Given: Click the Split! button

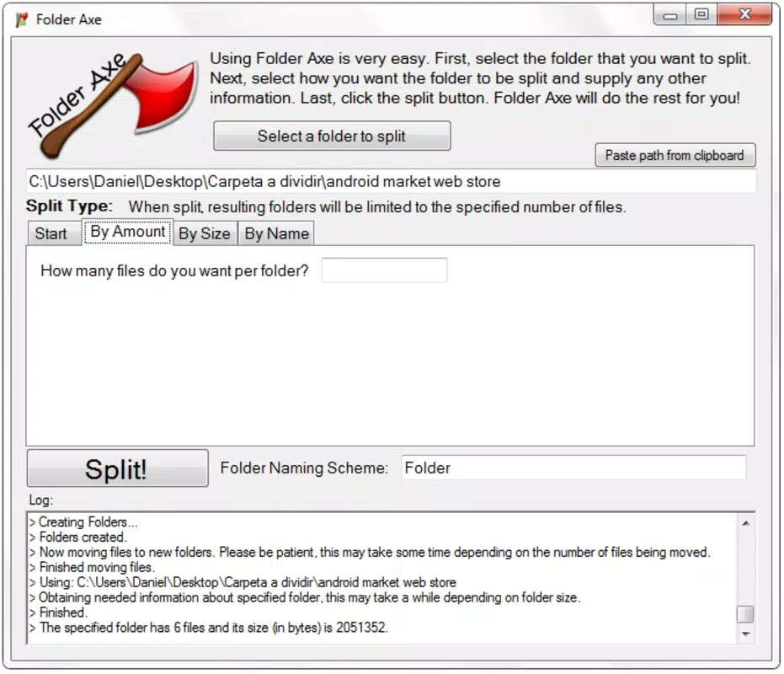Looking at the screenshot, I should pos(118,468).
